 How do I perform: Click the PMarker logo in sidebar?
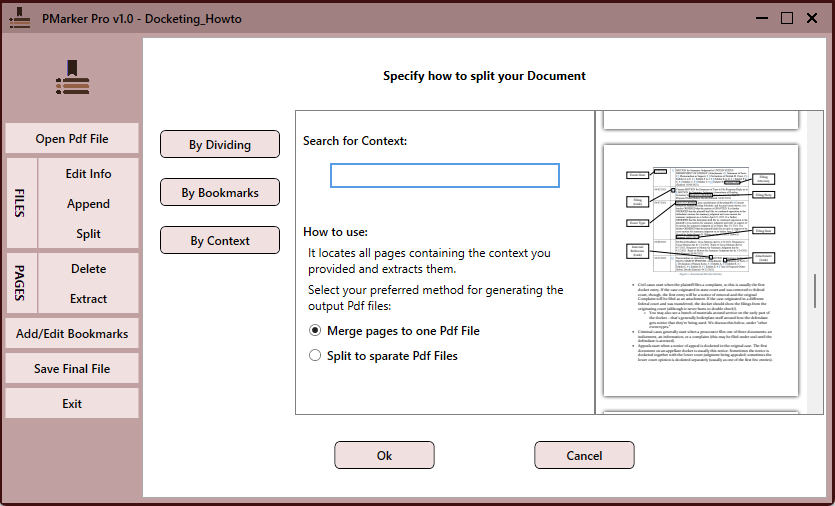(72, 78)
